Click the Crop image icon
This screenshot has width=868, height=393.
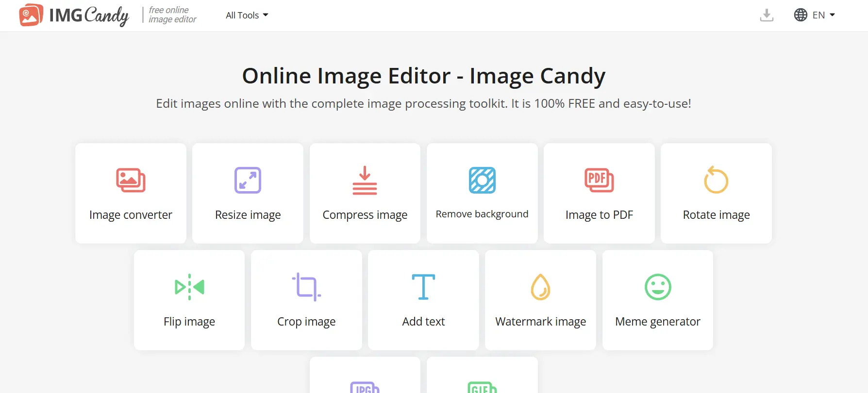(306, 287)
